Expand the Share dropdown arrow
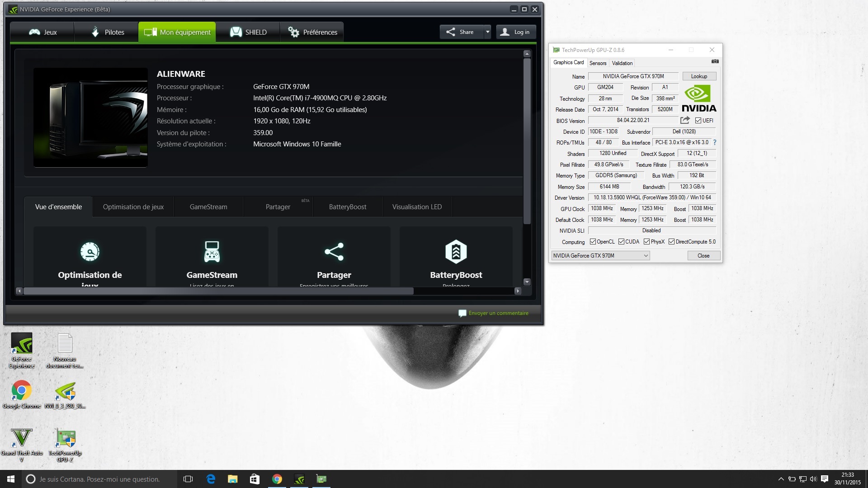868x488 pixels. click(487, 32)
